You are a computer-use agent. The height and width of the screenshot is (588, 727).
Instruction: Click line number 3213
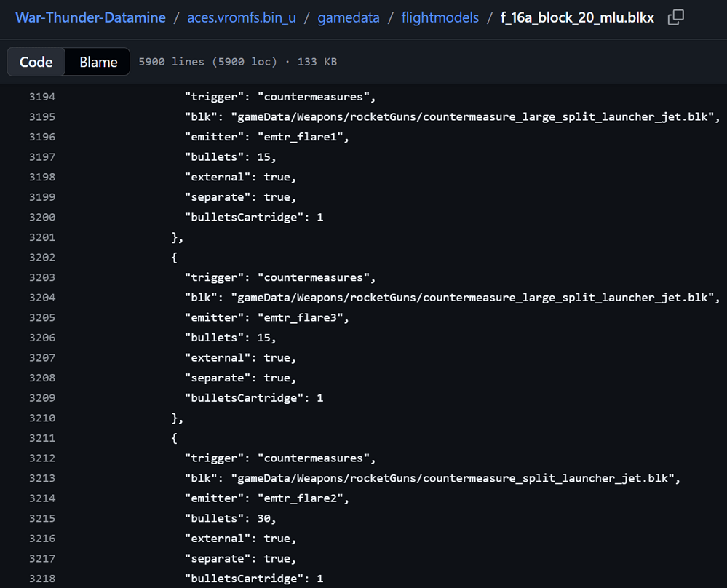point(42,478)
